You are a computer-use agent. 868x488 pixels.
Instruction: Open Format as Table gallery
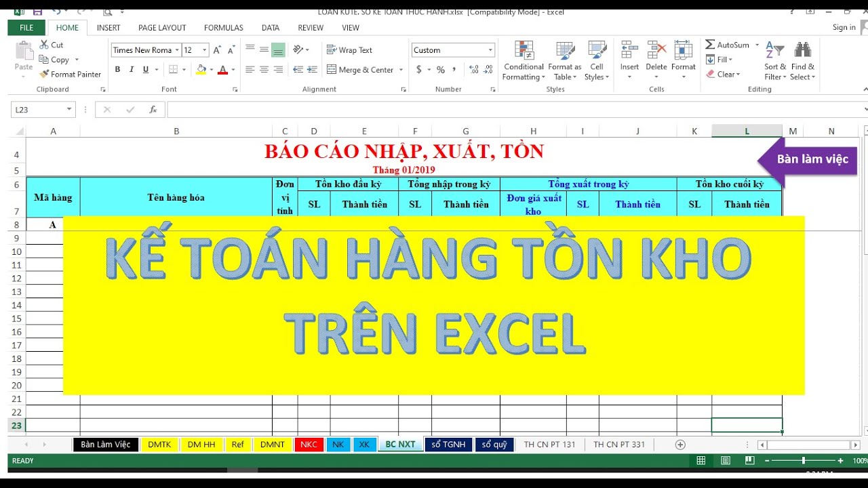click(564, 60)
